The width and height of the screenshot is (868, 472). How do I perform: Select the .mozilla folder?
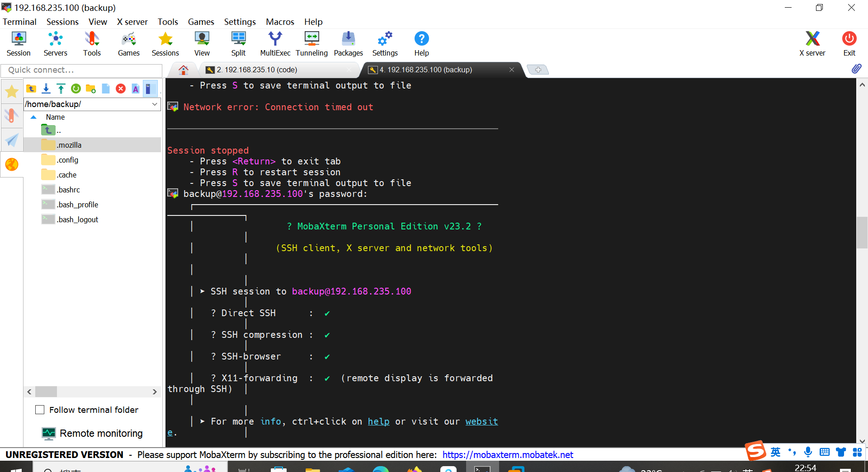pos(92,145)
